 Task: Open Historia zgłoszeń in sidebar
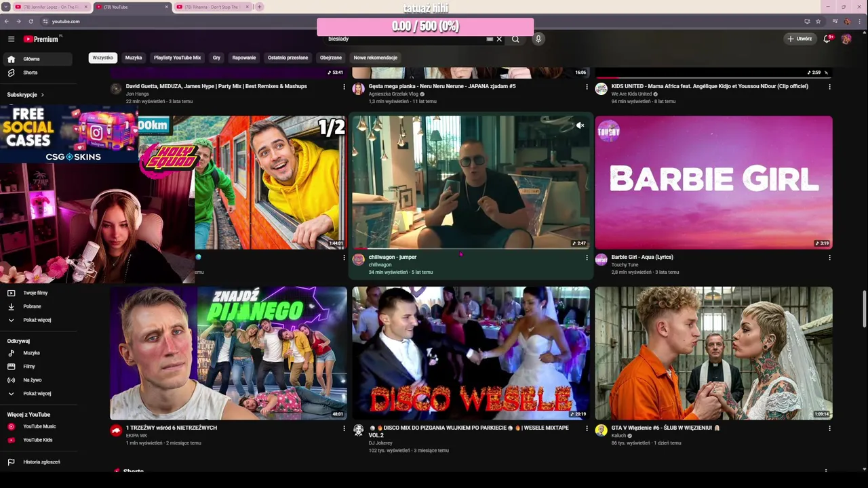click(x=37, y=462)
